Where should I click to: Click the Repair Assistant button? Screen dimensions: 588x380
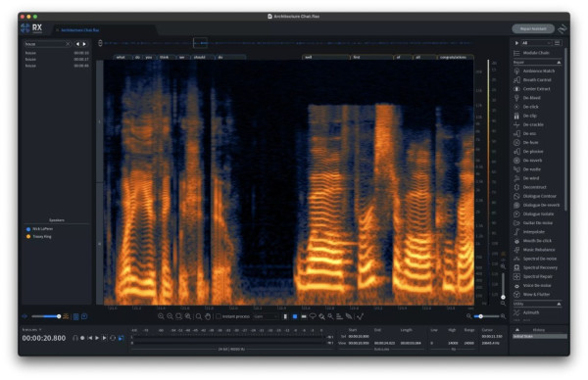(533, 28)
